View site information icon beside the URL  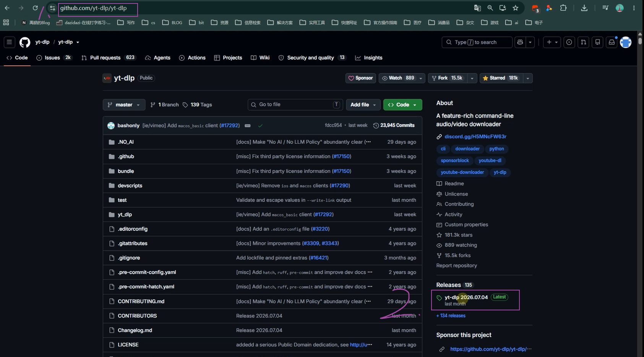(52, 8)
